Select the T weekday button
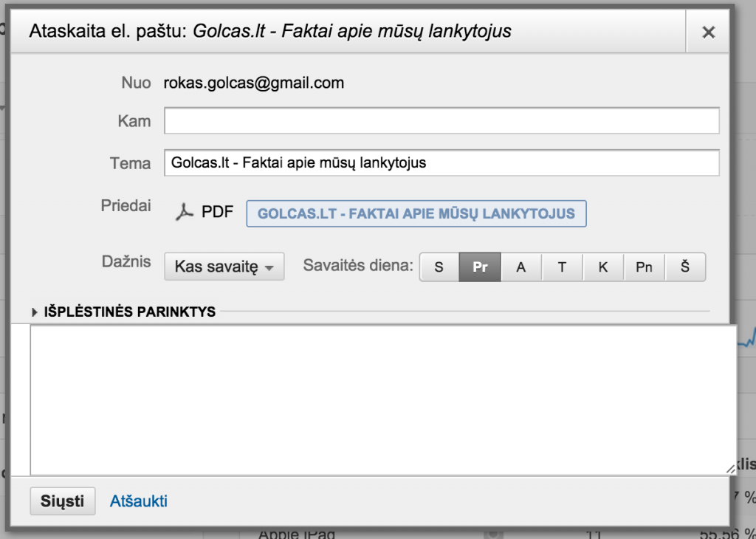This screenshot has width=756, height=539. pos(562,267)
